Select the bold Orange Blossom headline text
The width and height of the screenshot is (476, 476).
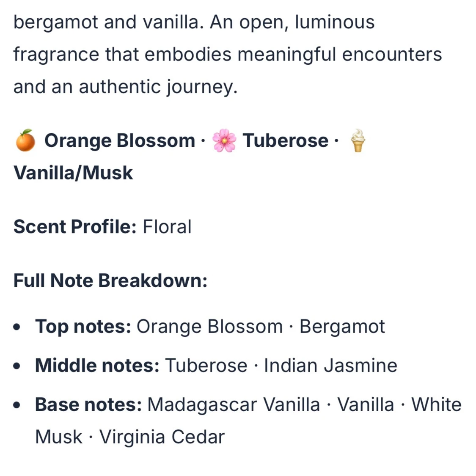(x=119, y=140)
